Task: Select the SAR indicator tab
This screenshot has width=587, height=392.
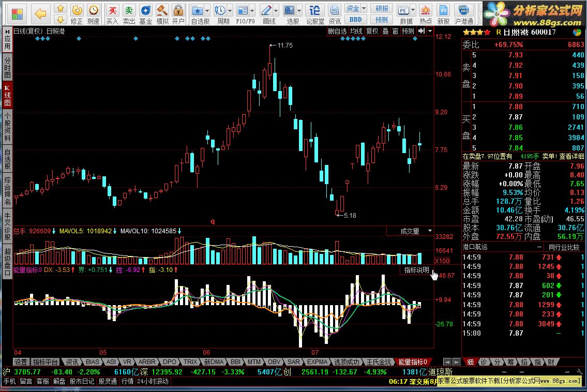Action: (294, 362)
